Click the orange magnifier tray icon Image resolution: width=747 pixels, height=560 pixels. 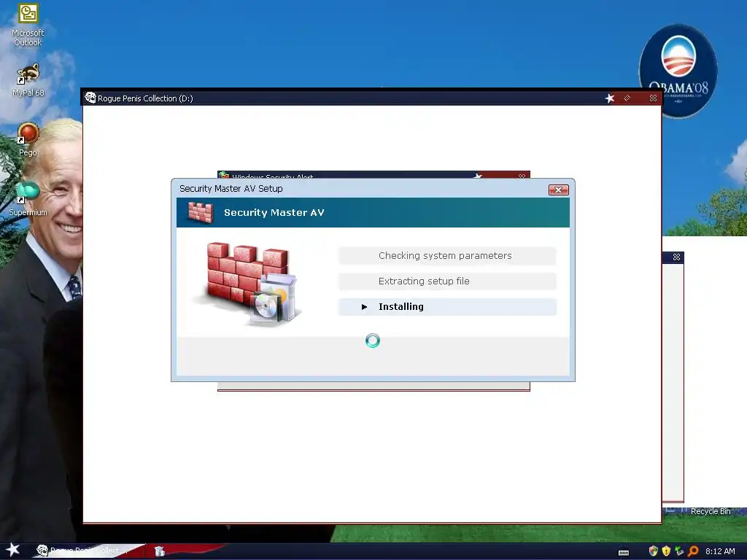tap(693, 551)
